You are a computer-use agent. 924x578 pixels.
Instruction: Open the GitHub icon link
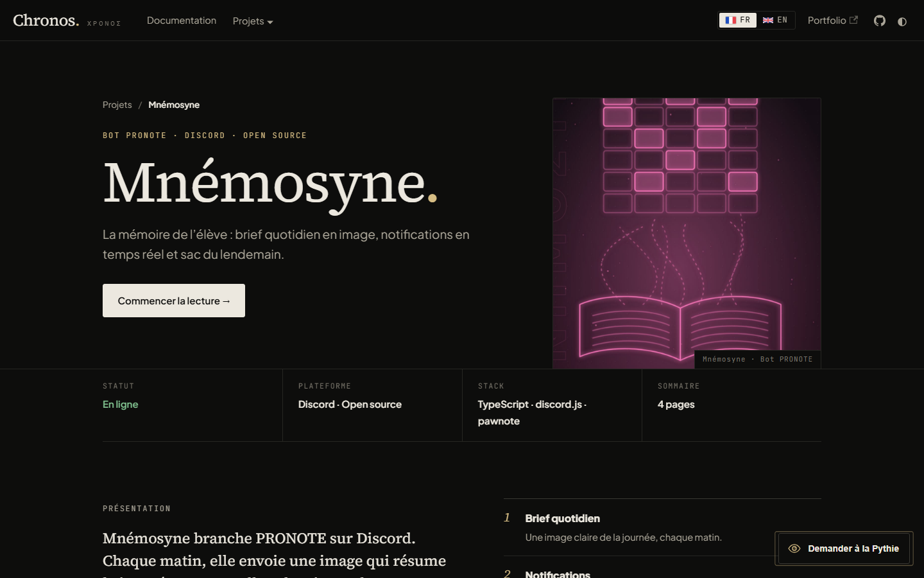879,21
